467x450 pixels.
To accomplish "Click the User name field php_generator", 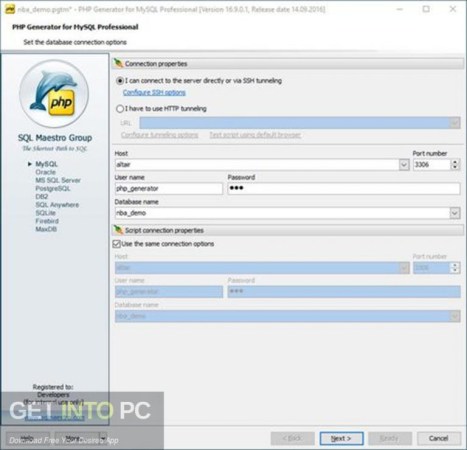I will point(169,189).
